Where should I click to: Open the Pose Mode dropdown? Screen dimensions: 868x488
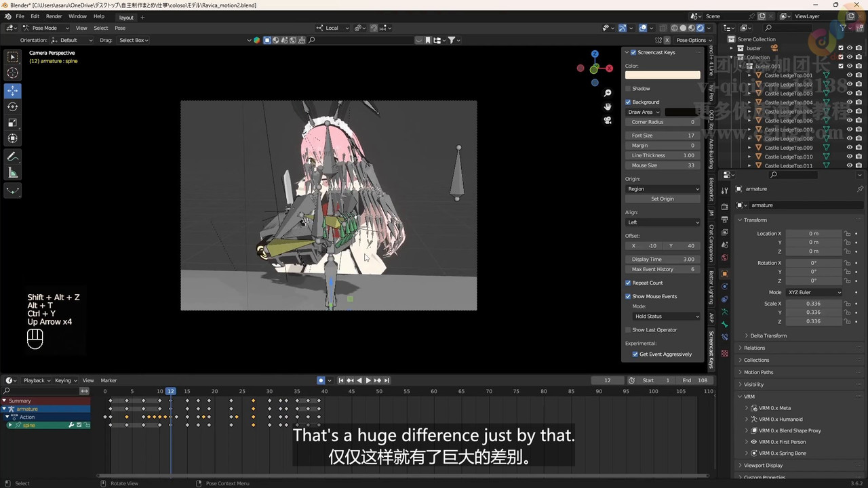44,28
